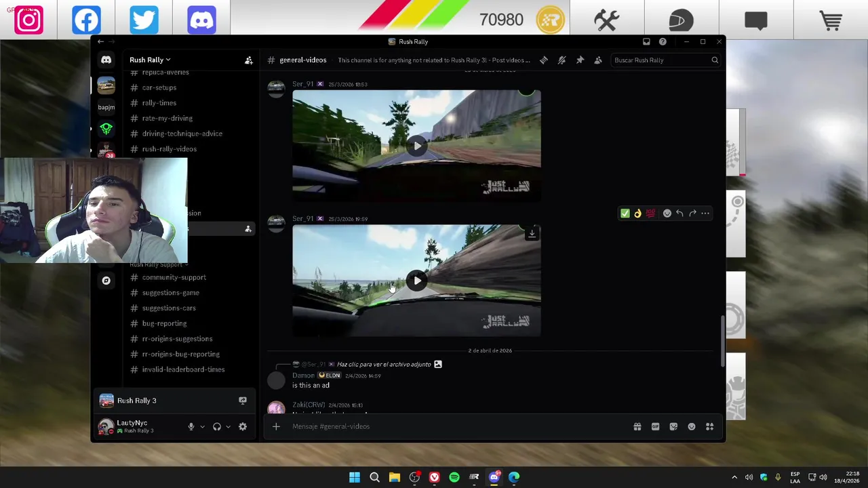Download the second video attachment

coord(532,233)
